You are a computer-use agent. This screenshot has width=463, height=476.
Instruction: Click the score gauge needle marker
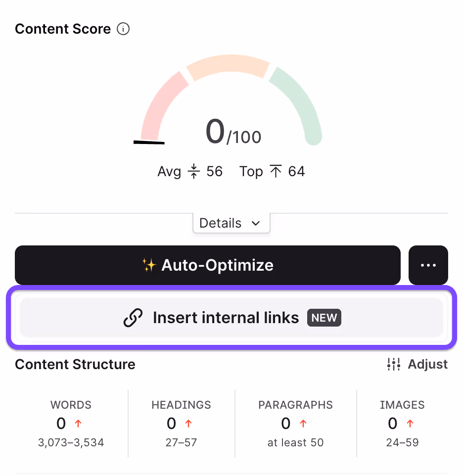pos(149,142)
